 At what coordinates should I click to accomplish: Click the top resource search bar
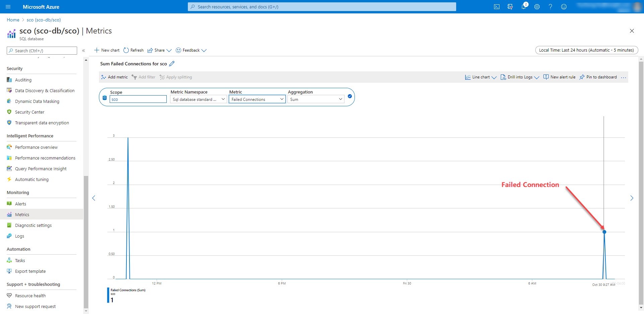(322, 7)
